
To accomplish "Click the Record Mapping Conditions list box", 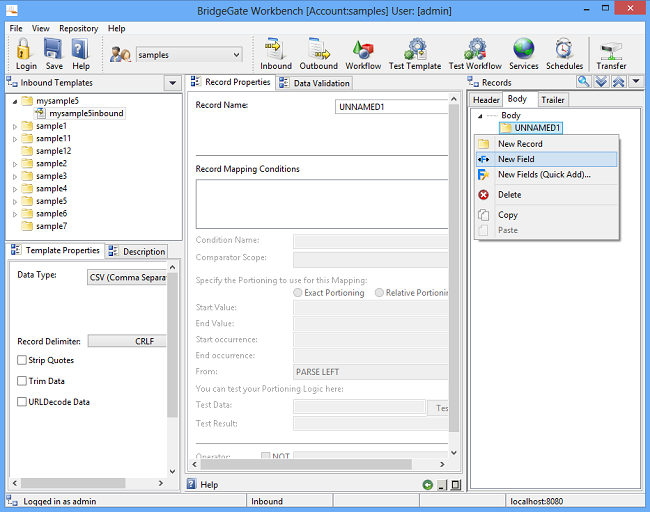I will click(322, 204).
